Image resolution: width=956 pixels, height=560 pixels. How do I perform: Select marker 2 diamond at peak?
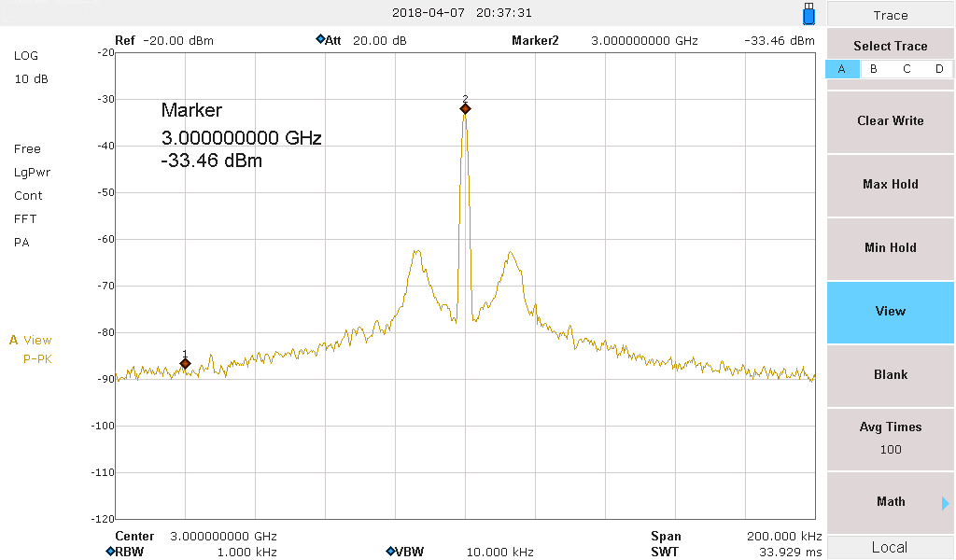coord(465,109)
